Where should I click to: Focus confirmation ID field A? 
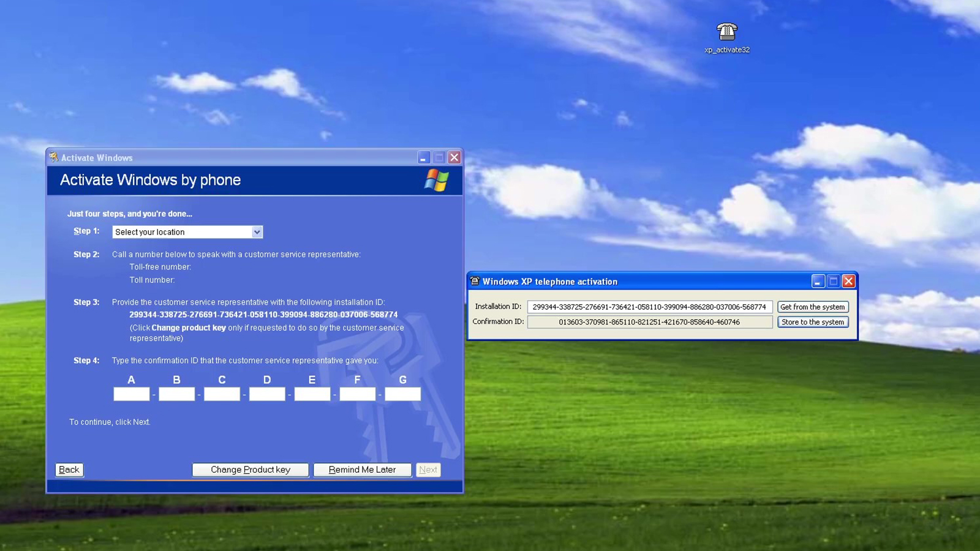[x=131, y=394]
